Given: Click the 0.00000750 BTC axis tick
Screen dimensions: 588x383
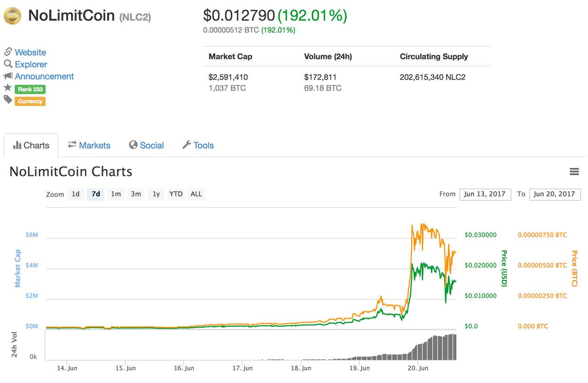Looking at the screenshot, I should [x=543, y=235].
